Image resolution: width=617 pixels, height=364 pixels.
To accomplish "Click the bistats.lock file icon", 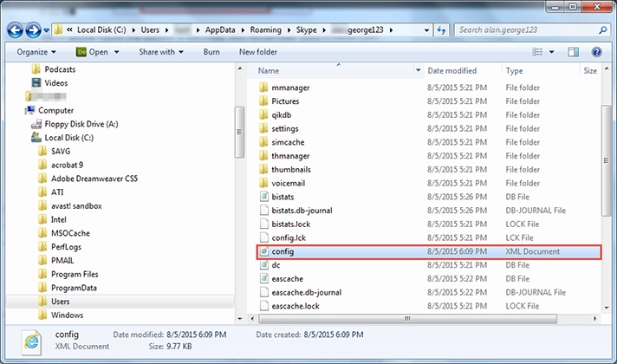I will point(263,224).
